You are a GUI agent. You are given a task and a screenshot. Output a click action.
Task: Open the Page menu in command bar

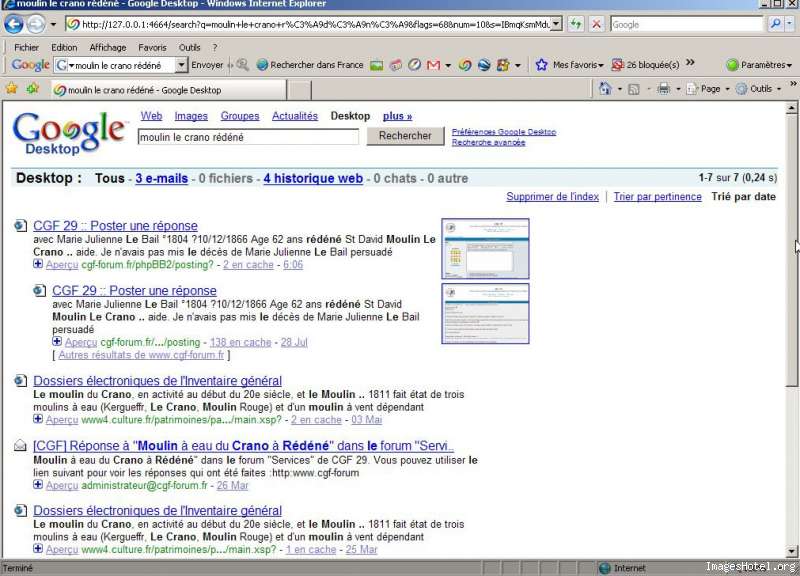click(x=708, y=89)
